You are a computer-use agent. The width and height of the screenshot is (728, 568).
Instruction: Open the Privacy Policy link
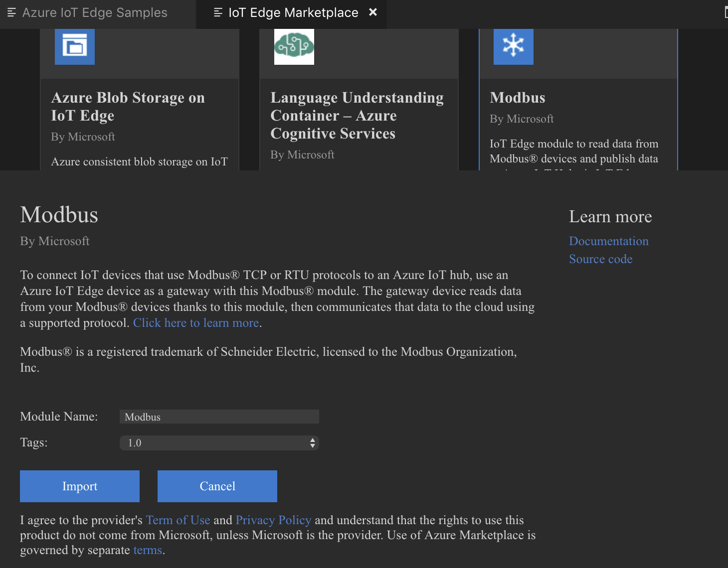pyautogui.click(x=273, y=520)
